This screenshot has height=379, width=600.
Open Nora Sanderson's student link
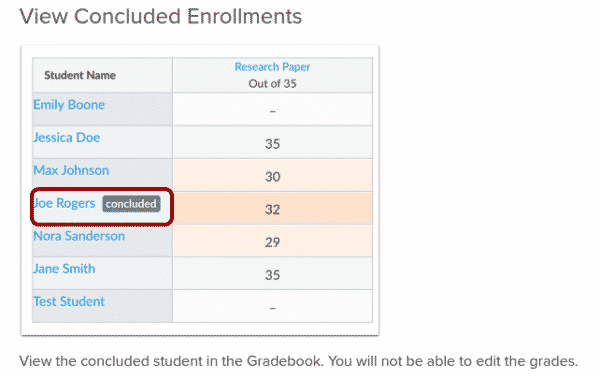(79, 236)
